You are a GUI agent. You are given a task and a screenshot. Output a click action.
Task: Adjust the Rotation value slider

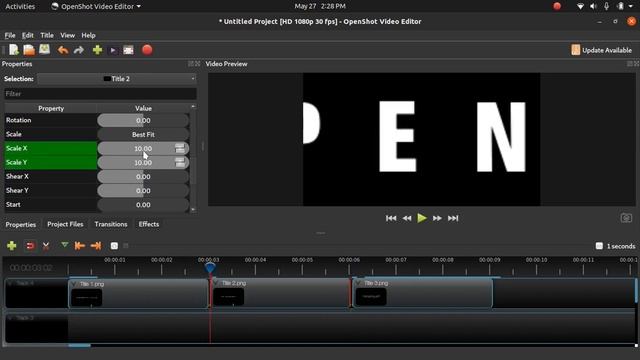143,120
